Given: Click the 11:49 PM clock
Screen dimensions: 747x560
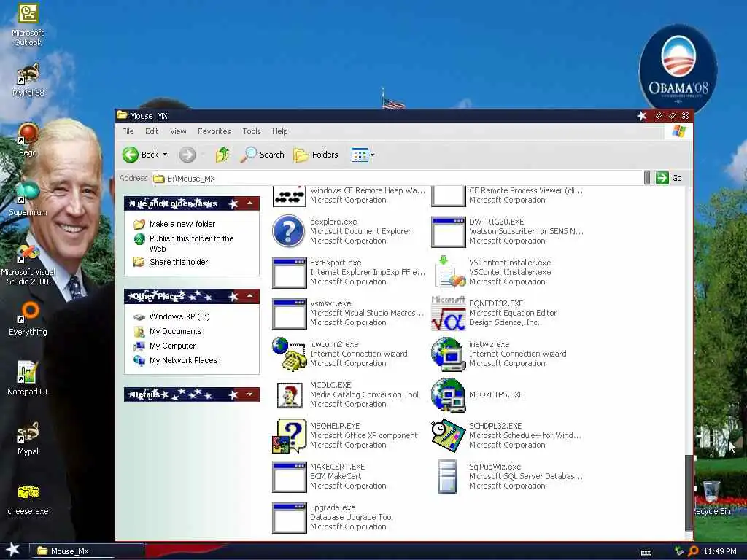Looking at the screenshot, I should 720,551.
